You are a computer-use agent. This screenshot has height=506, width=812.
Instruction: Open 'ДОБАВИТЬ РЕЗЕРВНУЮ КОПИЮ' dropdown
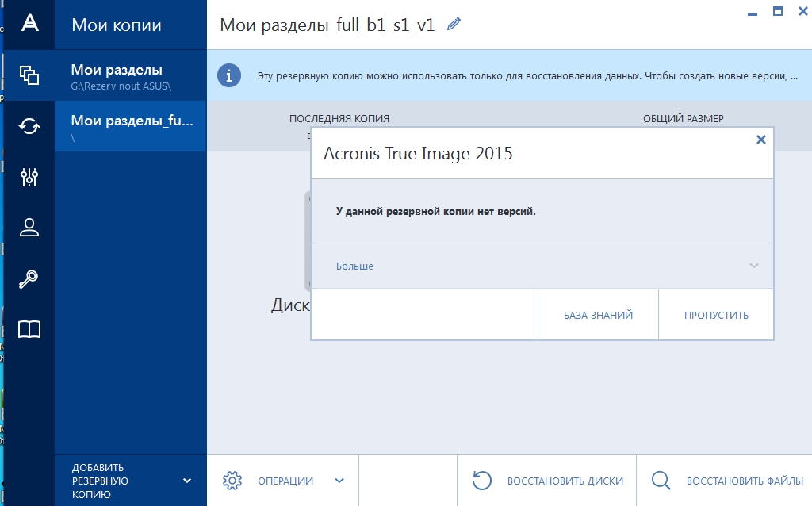(131, 481)
